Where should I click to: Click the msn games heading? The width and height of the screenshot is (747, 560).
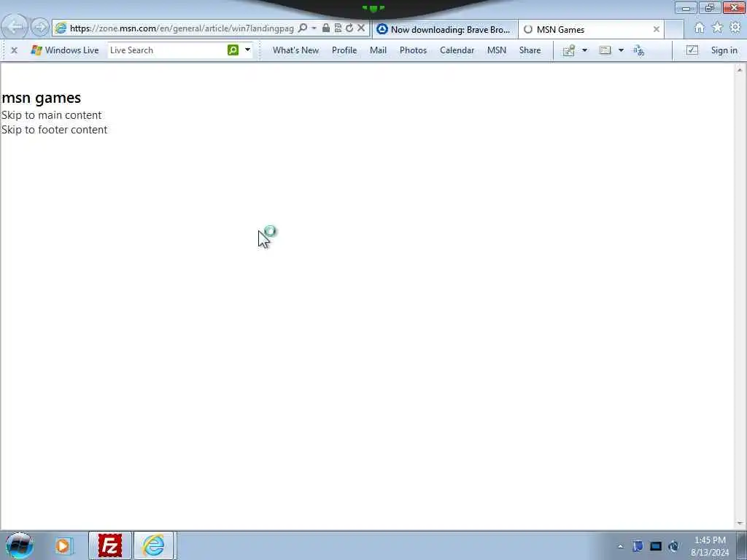(x=41, y=98)
